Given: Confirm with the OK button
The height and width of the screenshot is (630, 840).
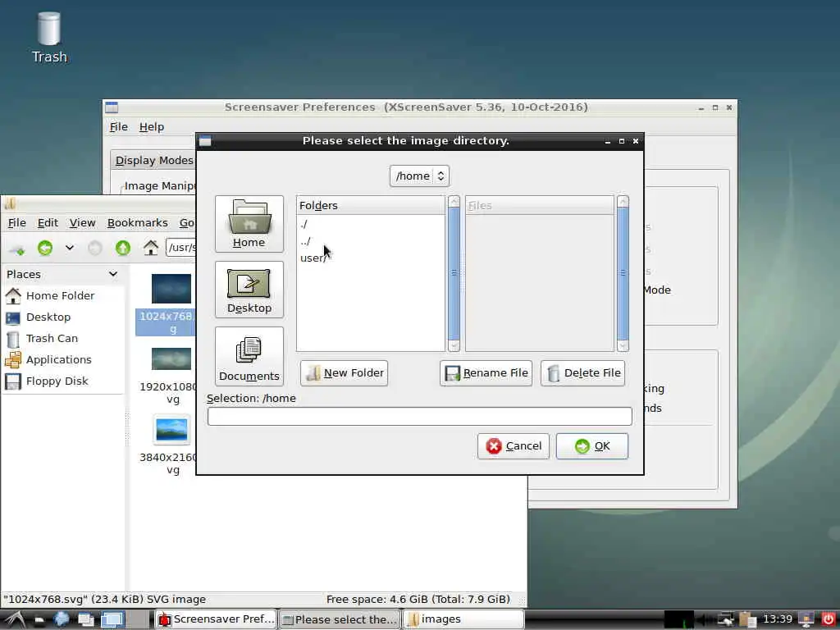Looking at the screenshot, I should coord(592,446).
